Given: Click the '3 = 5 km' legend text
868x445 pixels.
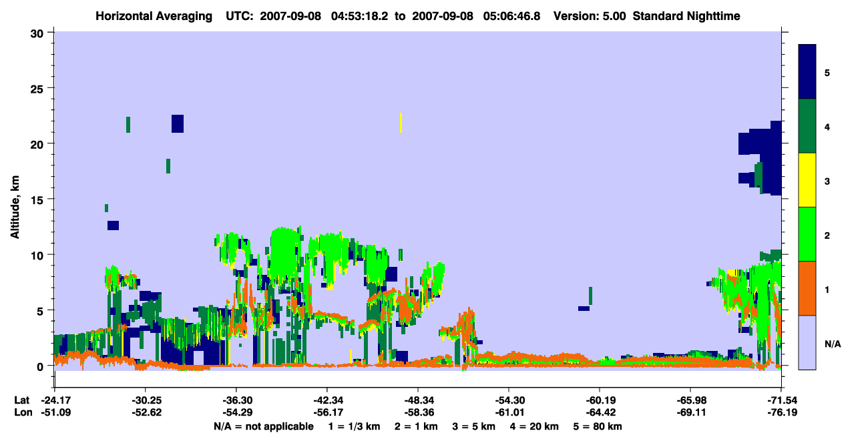Looking at the screenshot, I should pos(475,426).
